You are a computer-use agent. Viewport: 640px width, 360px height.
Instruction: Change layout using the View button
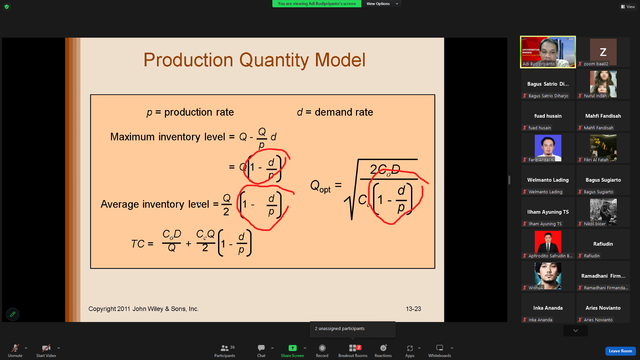coord(628,7)
